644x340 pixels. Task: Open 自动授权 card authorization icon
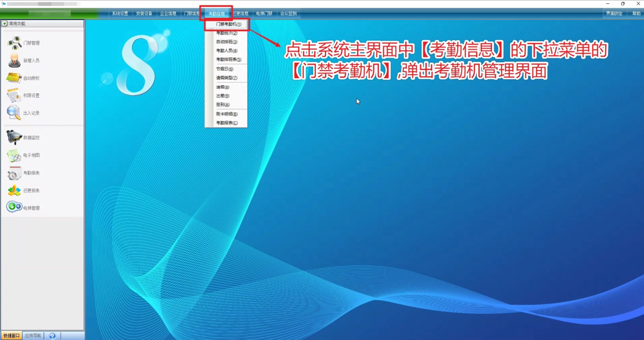pyautogui.click(x=14, y=78)
